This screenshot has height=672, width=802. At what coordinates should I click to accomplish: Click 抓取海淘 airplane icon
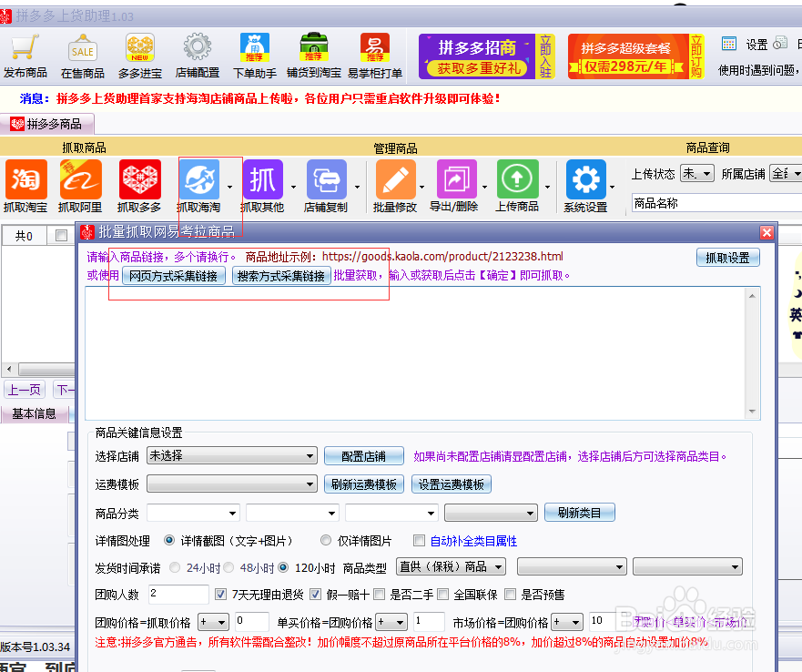pyautogui.click(x=199, y=179)
